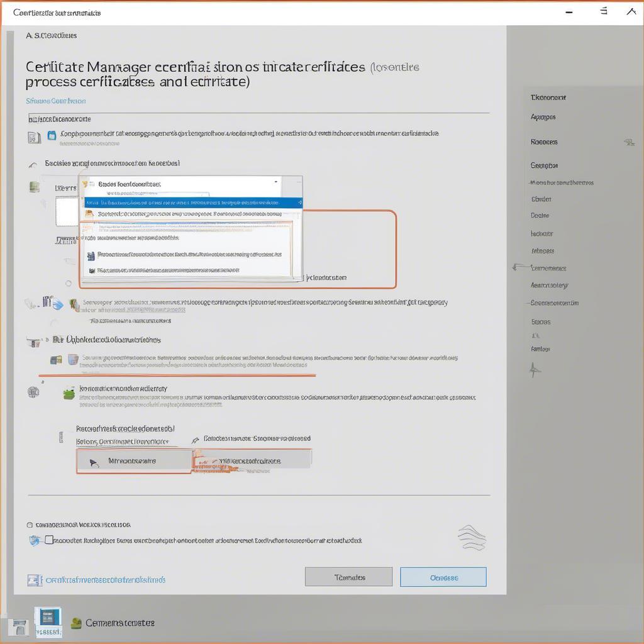
Task: Click the blue-outlined button in the dialog footer
Action: pyautogui.click(x=443, y=577)
